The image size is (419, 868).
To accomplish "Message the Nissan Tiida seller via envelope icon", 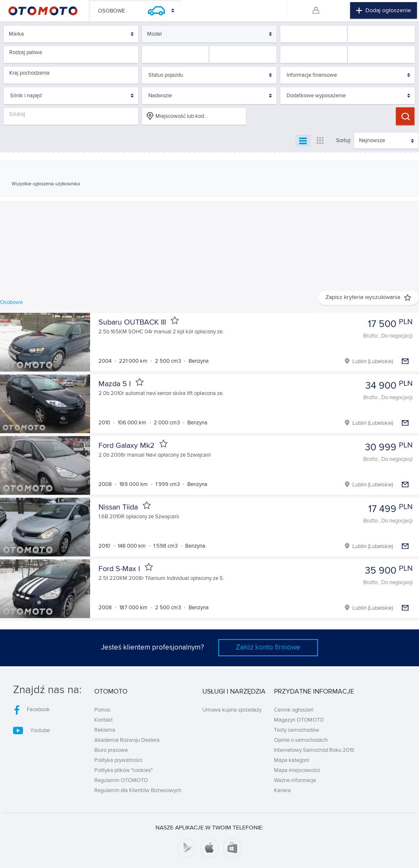I will [405, 546].
